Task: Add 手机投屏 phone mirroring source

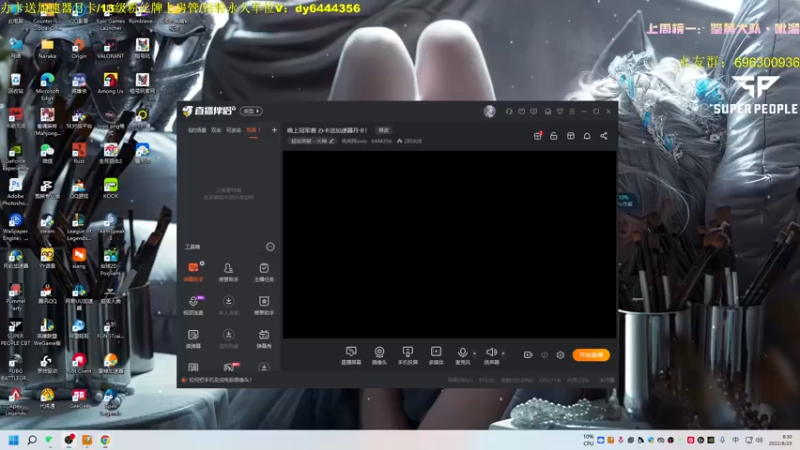Action: coord(408,355)
